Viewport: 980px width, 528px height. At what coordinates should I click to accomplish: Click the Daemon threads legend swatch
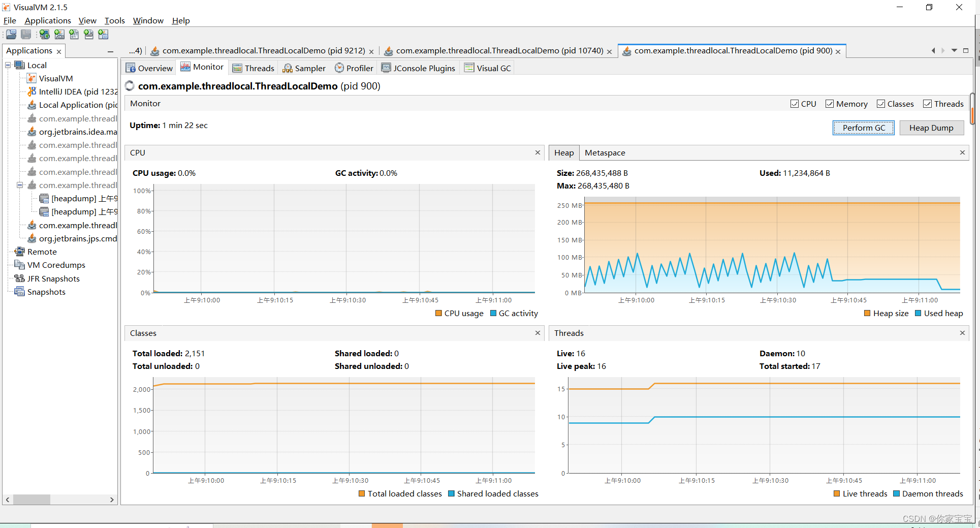click(896, 493)
